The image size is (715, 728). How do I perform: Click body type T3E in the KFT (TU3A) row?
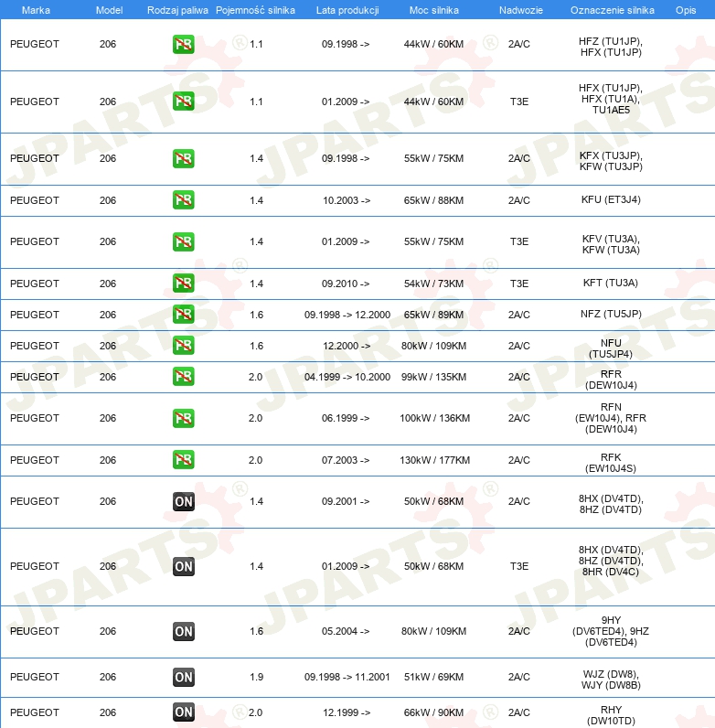coord(519,284)
